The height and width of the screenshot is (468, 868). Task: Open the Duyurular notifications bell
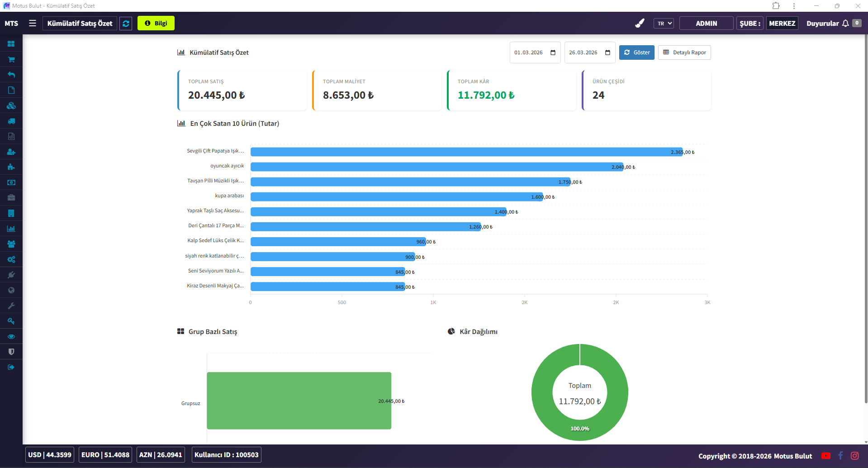(x=845, y=23)
